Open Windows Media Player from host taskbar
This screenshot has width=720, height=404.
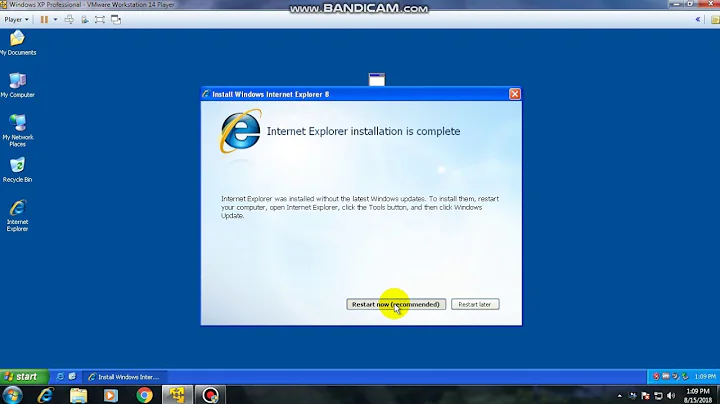click(x=111, y=395)
